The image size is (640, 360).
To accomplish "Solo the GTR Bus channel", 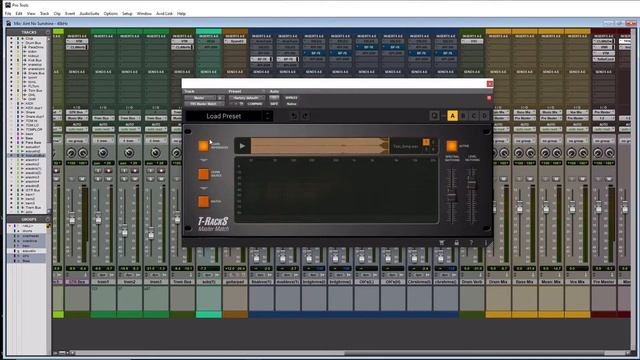I will [72, 179].
